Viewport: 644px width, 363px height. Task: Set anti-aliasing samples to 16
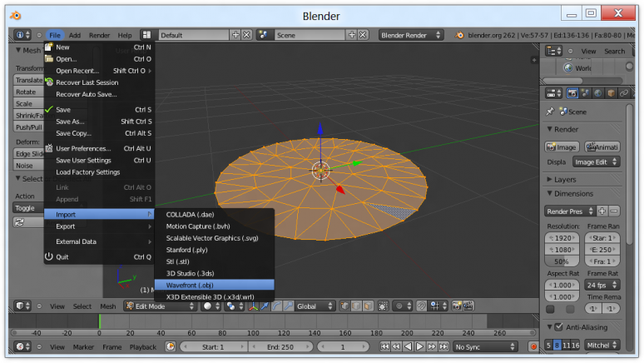(575, 346)
